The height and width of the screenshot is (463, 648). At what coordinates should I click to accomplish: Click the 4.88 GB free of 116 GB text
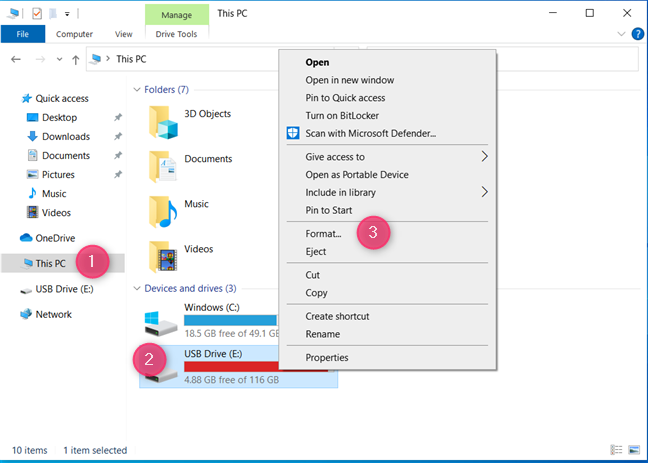pos(231,380)
